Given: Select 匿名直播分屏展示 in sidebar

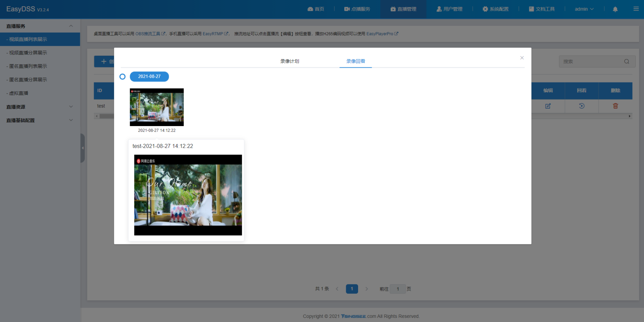Looking at the screenshot, I should [x=40, y=80].
